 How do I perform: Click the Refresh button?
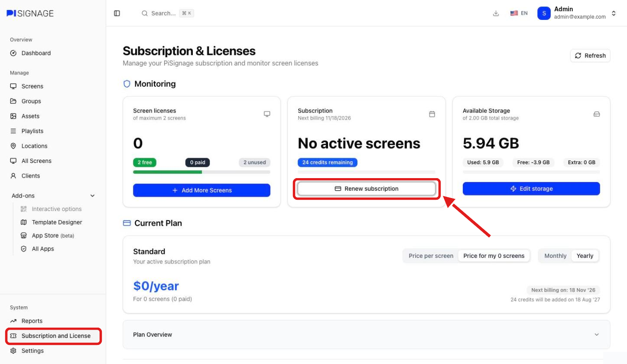tap(590, 55)
